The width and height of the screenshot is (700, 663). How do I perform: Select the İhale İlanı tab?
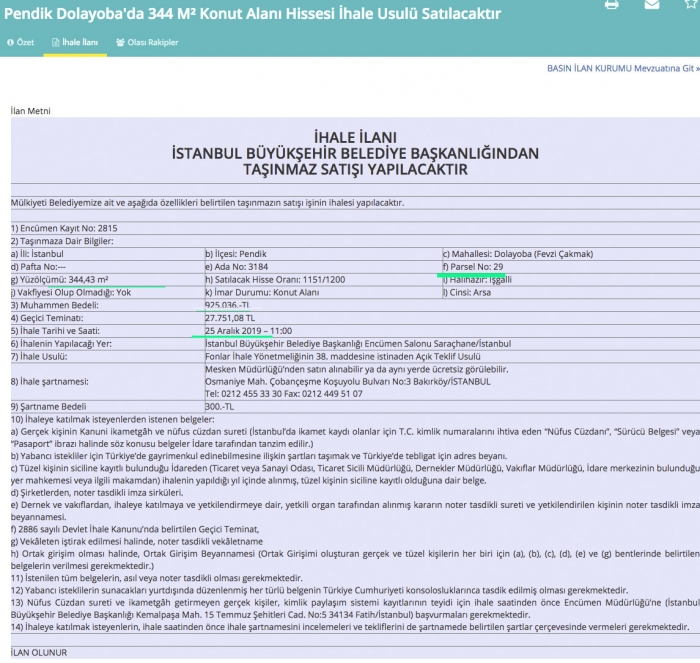(x=75, y=42)
